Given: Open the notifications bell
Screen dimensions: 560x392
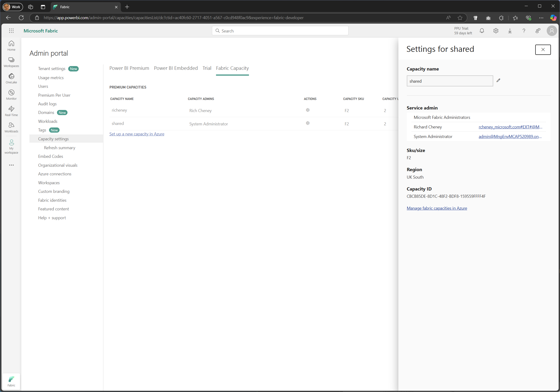Looking at the screenshot, I should click(482, 31).
